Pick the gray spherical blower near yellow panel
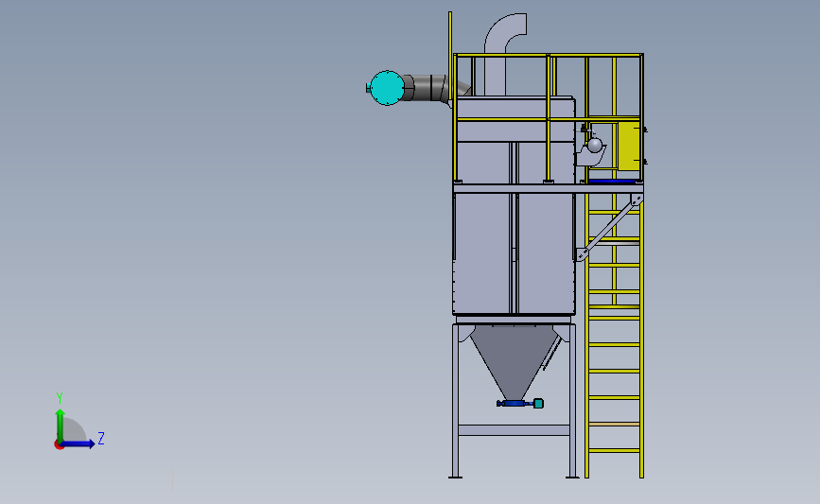 click(595, 145)
